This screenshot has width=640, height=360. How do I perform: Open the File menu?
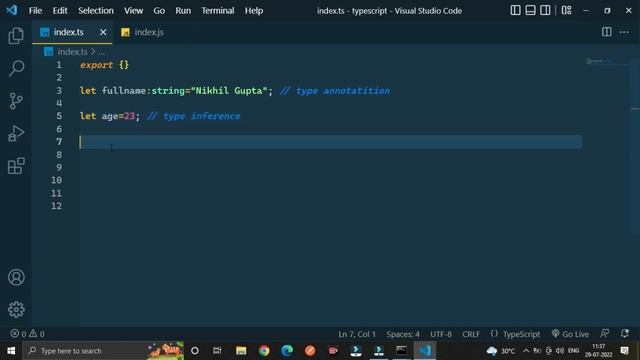click(35, 11)
